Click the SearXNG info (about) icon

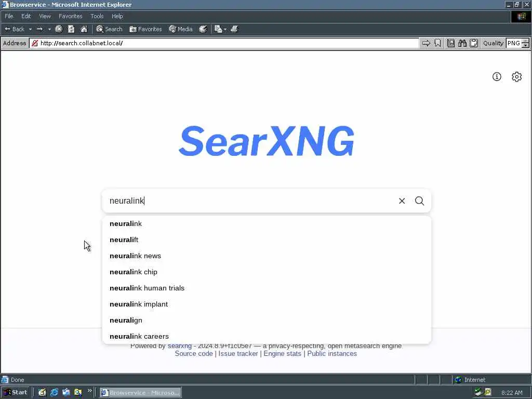(497, 77)
